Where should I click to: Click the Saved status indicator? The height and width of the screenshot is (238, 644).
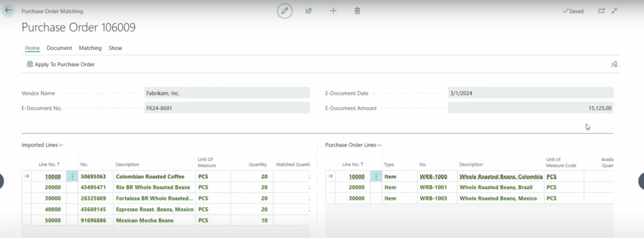573,11
